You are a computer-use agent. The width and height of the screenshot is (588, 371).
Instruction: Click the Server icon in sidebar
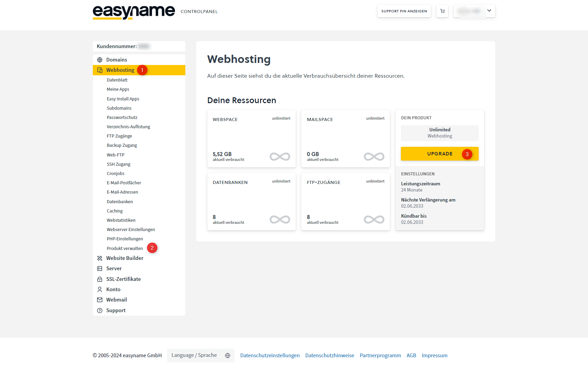click(x=100, y=269)
